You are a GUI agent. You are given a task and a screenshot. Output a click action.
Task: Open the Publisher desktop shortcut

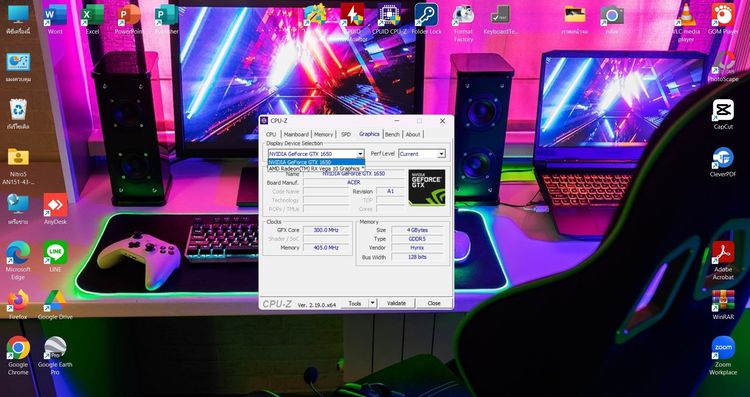(x=166, y=19)
